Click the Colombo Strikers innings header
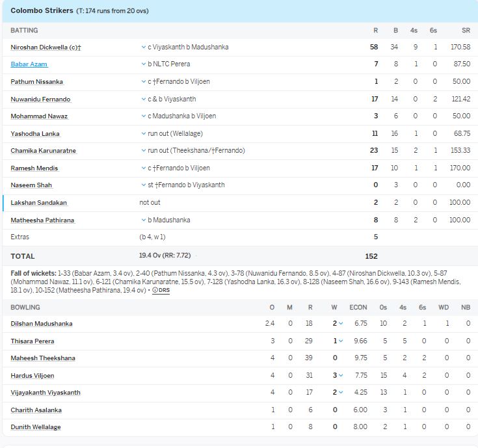The height and width of the screenshot is (448, 478). [42, 11]
